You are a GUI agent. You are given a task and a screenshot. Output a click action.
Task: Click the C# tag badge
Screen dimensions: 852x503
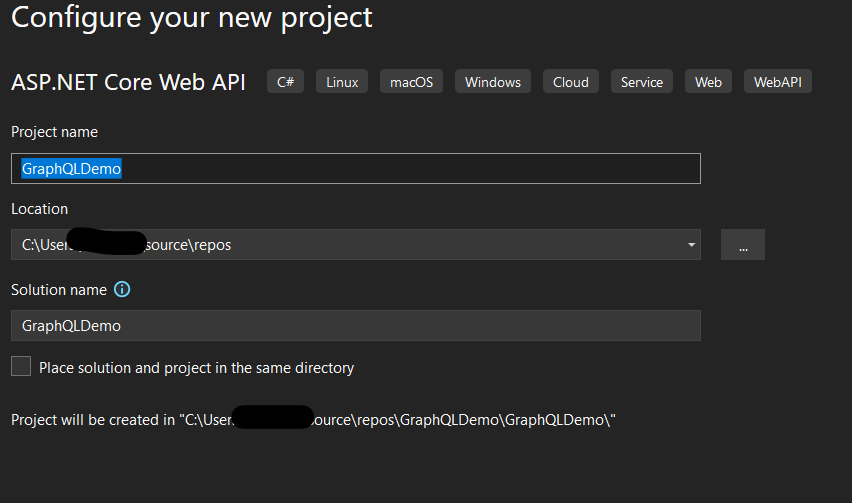tap(285, 82)
